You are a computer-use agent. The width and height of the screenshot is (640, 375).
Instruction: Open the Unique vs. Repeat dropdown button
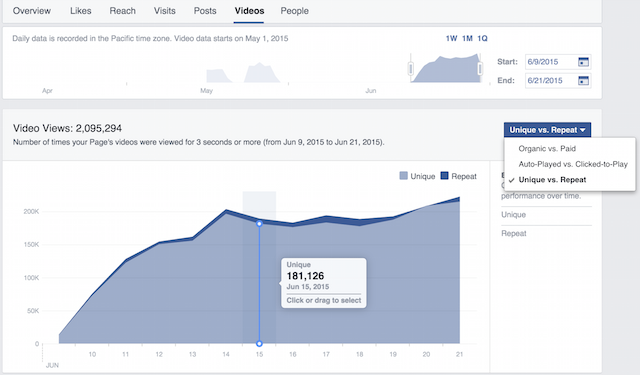tap(547, 130)
